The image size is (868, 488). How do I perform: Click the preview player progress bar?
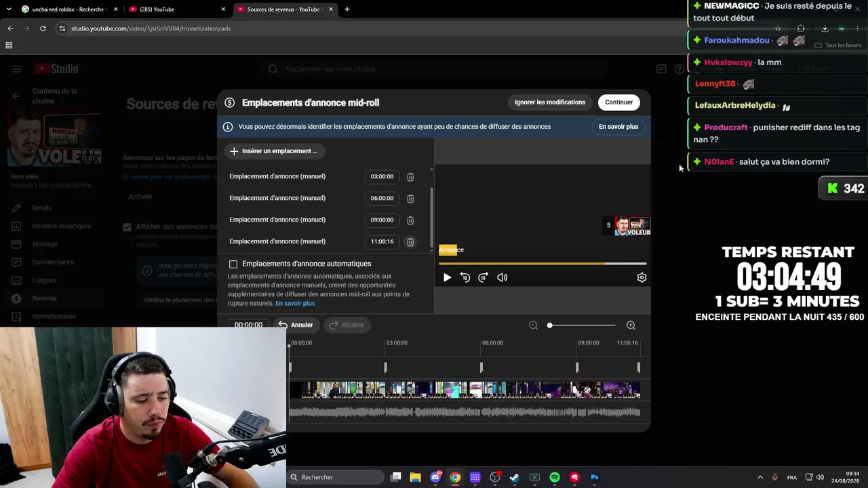point(542,263)
